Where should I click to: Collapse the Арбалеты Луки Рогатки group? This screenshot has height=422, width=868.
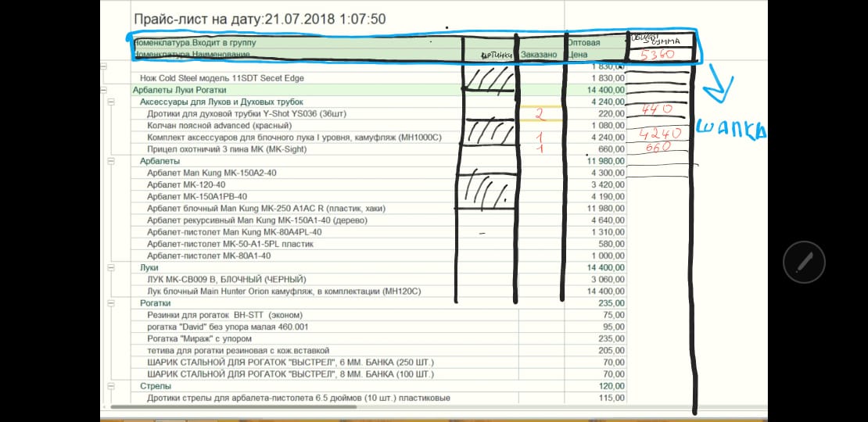[x=104, y=90]
